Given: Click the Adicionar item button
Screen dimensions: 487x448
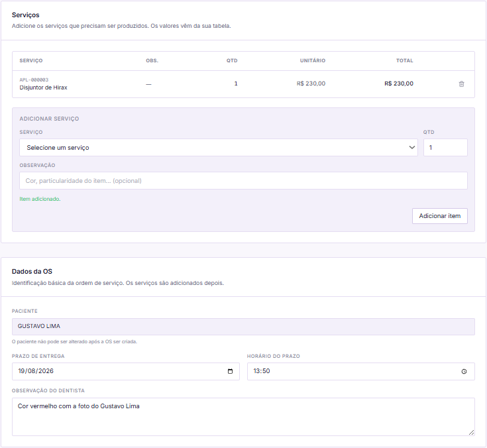Looking at the screenshot, I should tap(439, 216).
